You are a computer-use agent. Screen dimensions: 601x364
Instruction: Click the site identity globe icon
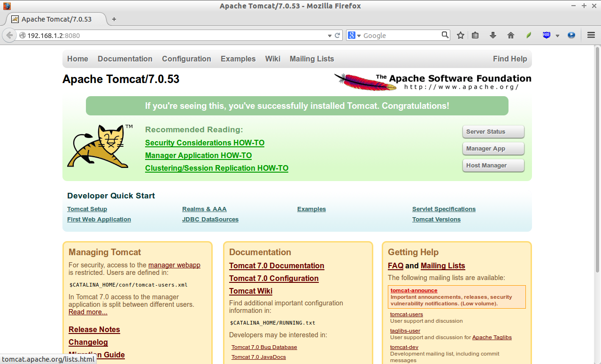pyautogui.click(x=22, y=35)
